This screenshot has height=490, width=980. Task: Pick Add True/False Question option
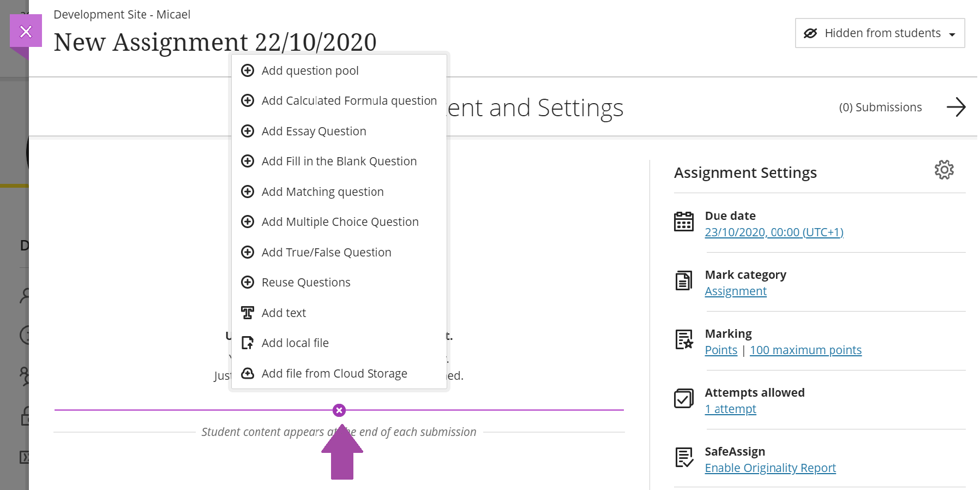(326, 253)
